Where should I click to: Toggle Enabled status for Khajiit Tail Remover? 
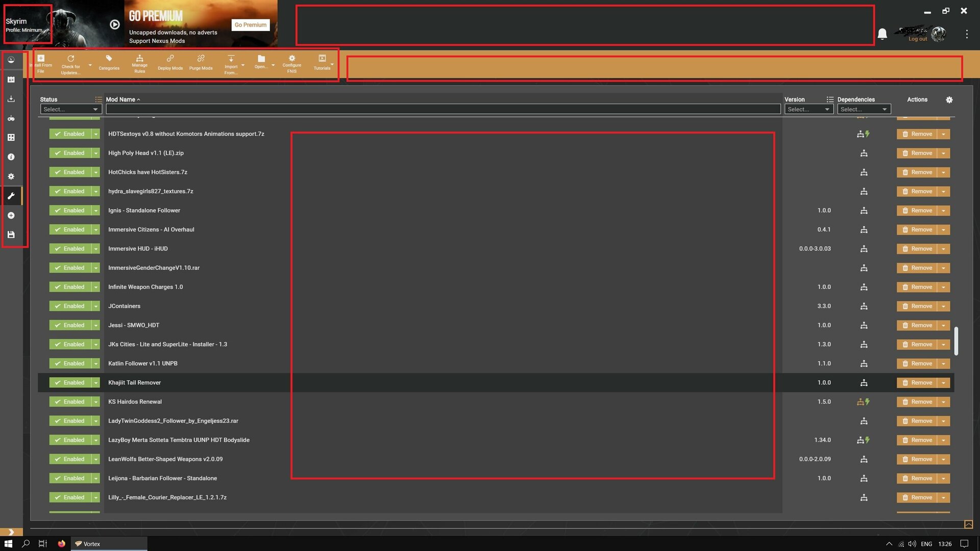[x=70, y=383]
